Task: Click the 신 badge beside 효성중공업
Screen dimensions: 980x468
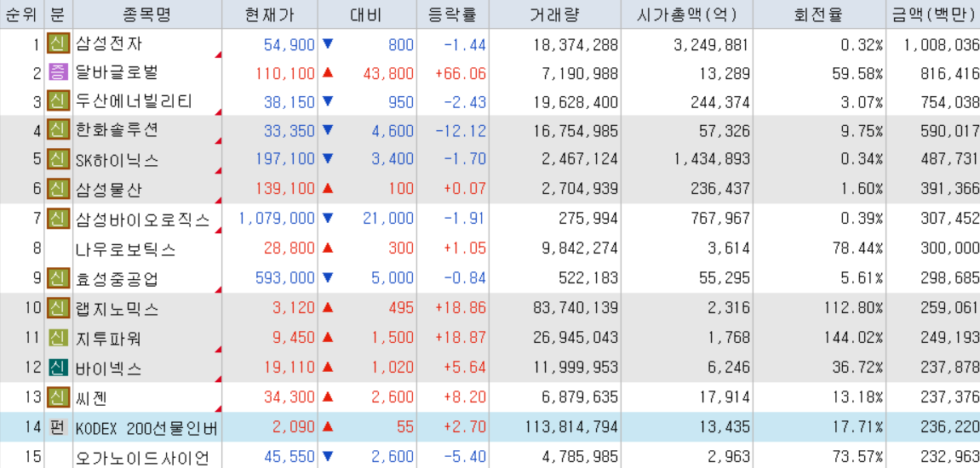Action: click(58, 277)
